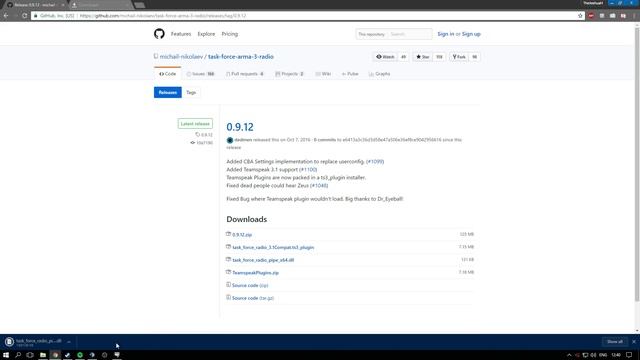Click the address bar URL

pyautogui.click(x=163, y=16)
